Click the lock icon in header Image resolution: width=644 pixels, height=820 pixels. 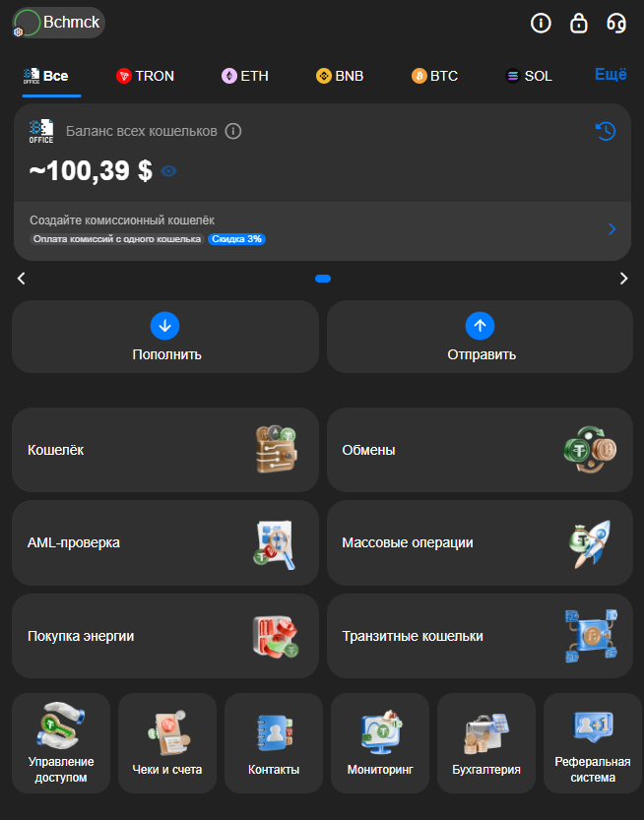(x=578, y=23)
